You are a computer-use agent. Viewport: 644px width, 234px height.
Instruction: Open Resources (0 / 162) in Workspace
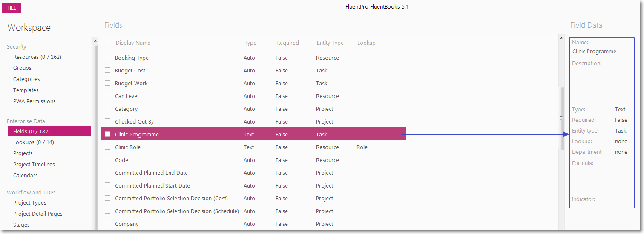pyautogui.click(x=37, y=57)
